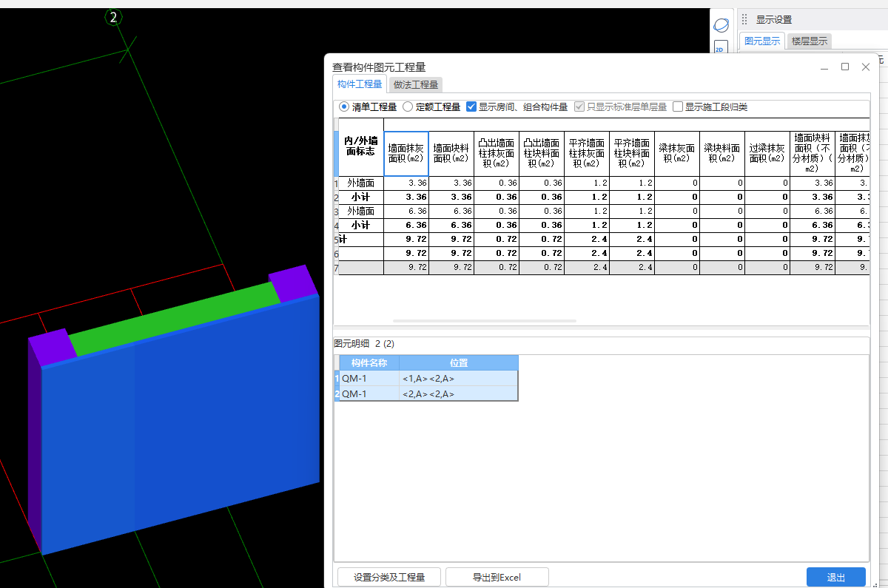Minimize the 查看构件图元工程量 dialog

(824, 67)
